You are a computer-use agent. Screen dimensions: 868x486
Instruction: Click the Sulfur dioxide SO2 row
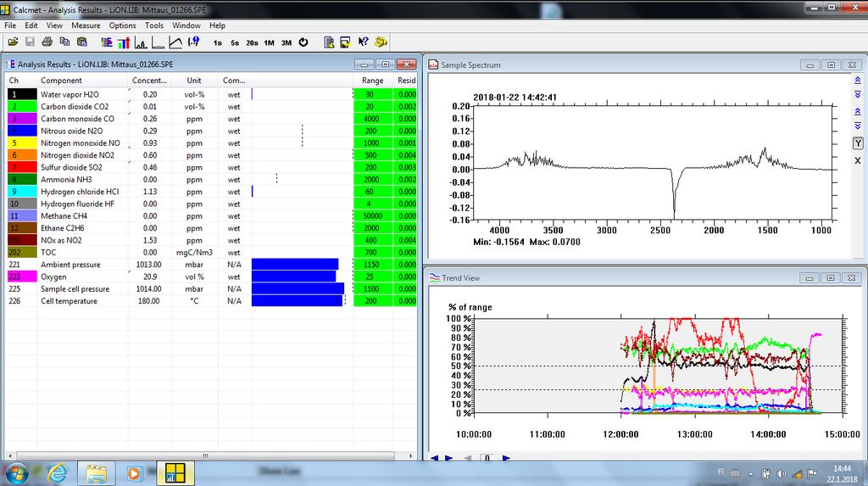[211, 167]
